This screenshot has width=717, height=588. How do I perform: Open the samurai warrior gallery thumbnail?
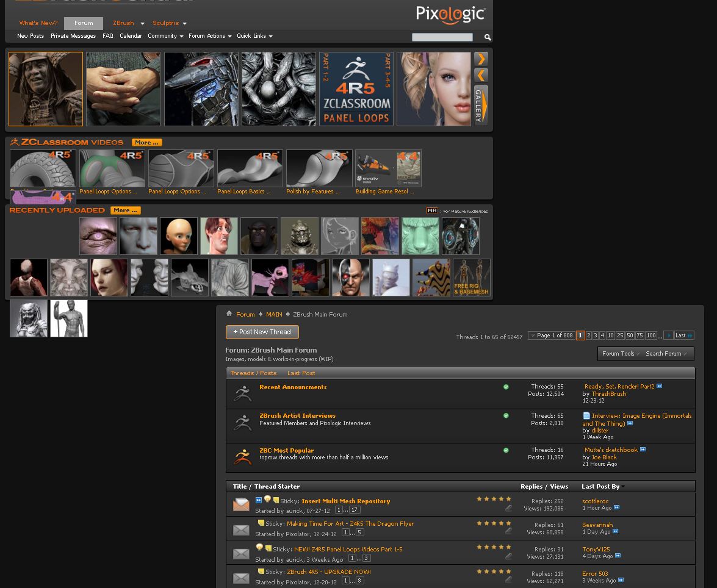coord(46,88)
